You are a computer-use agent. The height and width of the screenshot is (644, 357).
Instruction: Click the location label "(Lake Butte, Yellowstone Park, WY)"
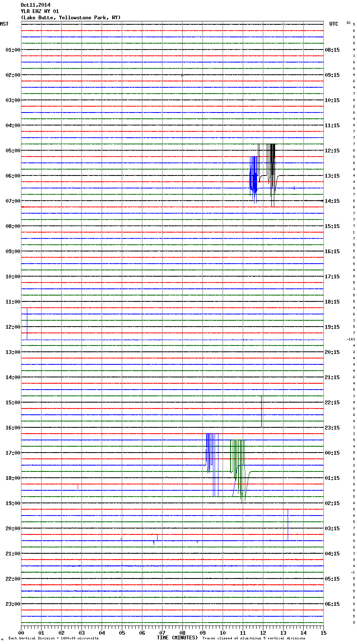[71, 18]
